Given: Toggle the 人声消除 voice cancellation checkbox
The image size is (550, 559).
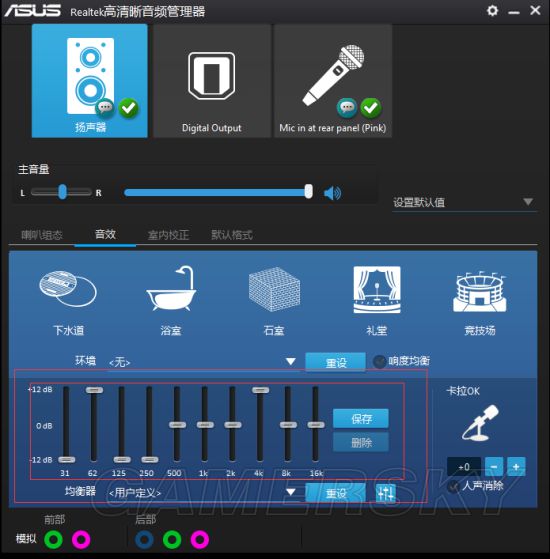Looking at the screenshot, I should click(453, 486).
